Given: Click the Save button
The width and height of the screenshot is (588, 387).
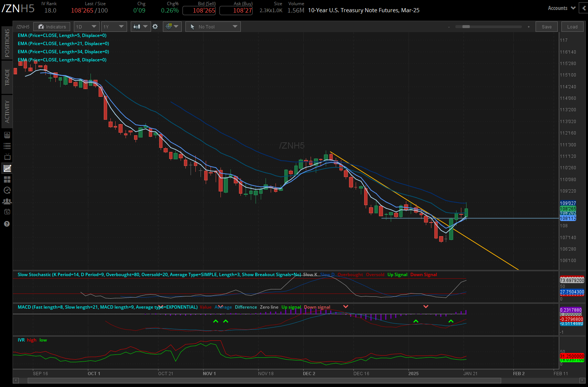Looking at the screenshot, I should (x=547, y=27).
